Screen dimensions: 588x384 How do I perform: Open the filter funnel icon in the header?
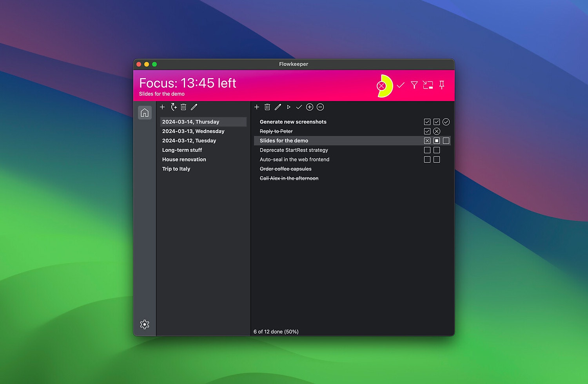[x=414, y=85]
